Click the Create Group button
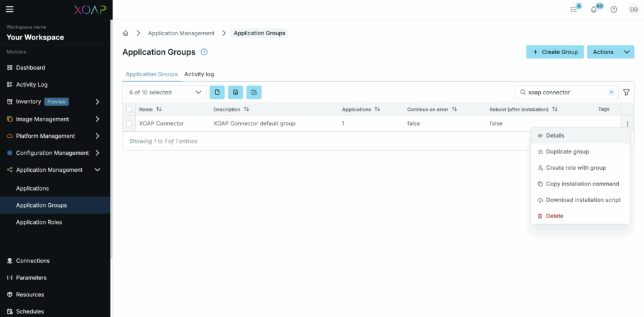 pyautogui.click(x=555, y=52)
